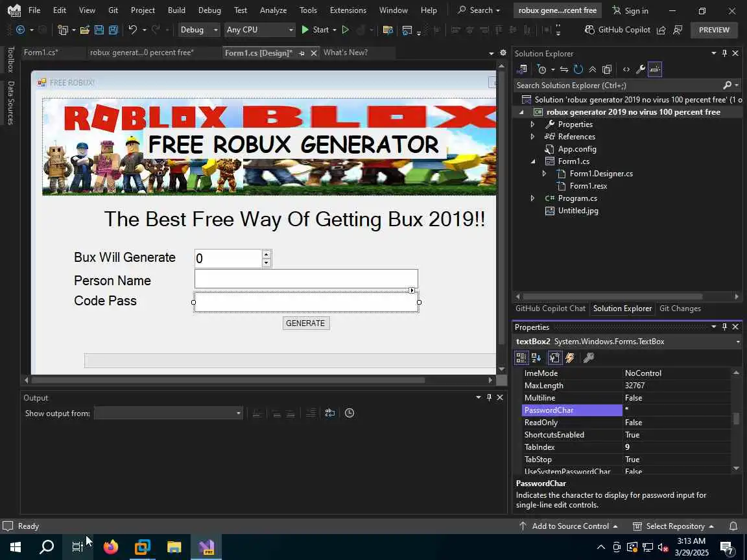747x560 pixels.
Task: Pin the Properties panel
Action: coord(724,327)
